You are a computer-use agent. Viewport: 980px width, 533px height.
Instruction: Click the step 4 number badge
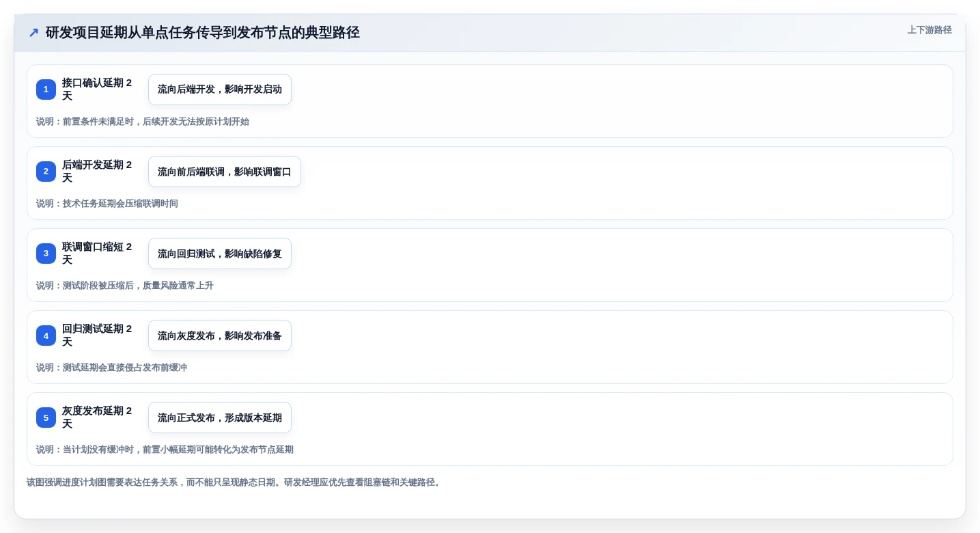pos(46,336)
